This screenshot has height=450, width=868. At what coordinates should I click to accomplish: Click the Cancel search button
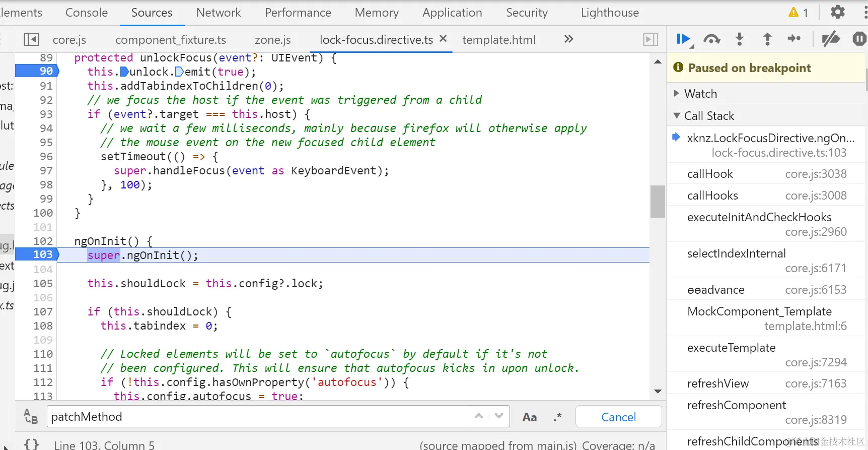coord(618,417)
